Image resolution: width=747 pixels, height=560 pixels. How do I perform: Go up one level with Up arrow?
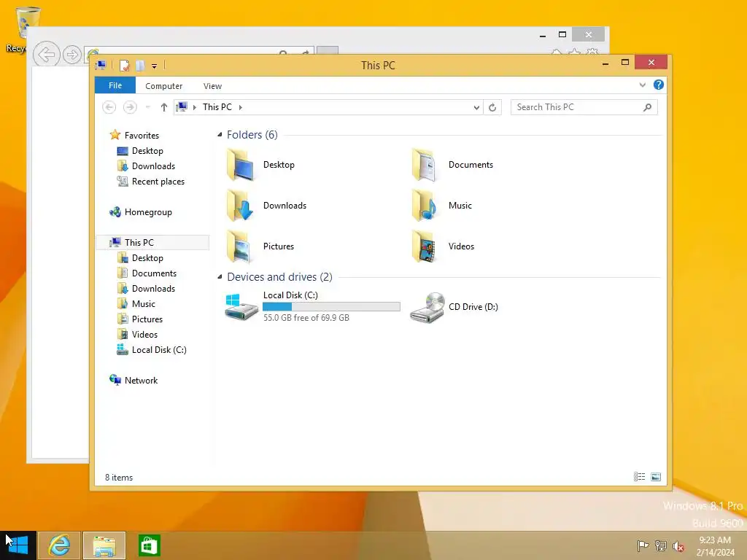coord(164,107)
